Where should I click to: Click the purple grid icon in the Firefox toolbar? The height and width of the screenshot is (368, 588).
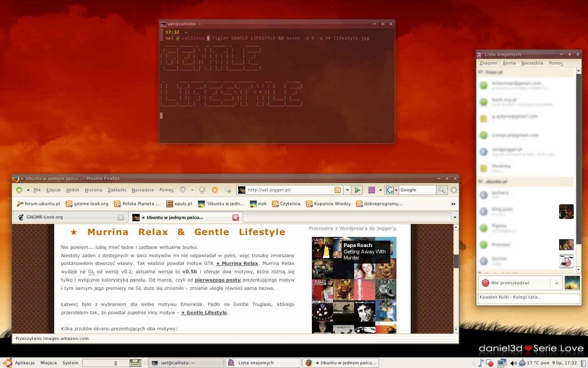[372, 190]
